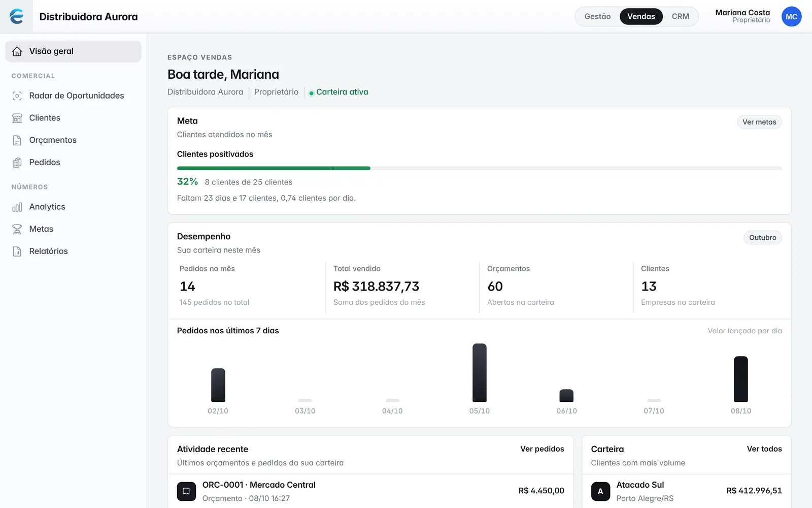
Task: Click the MC user avatar
Action: pos(791,17)
